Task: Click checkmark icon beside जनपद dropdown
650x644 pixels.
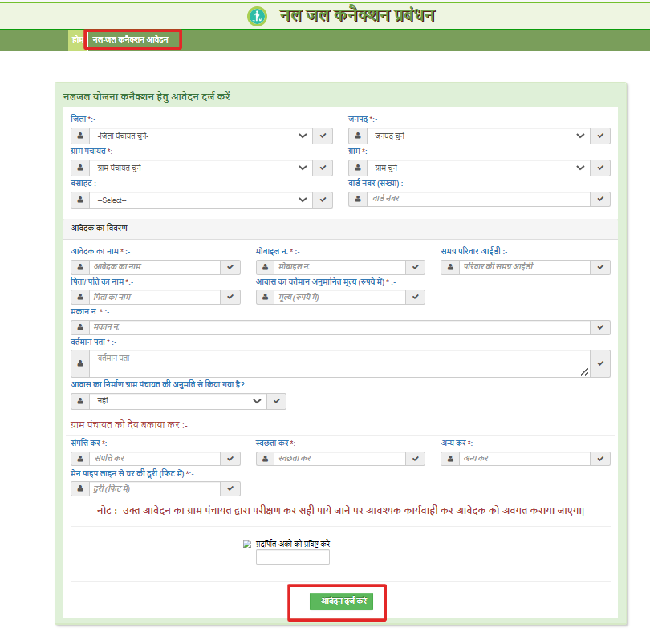Action: click(600, 136)
